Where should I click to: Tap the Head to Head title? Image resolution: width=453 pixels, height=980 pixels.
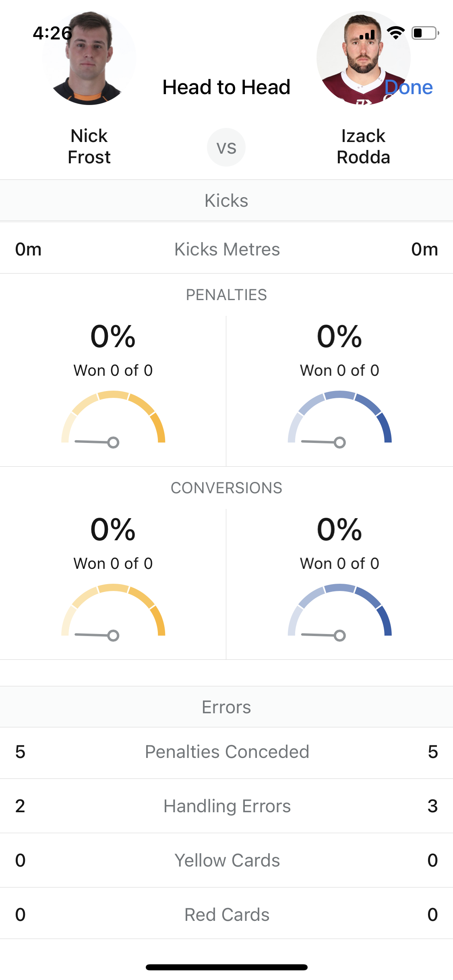[x=226, y=87]
